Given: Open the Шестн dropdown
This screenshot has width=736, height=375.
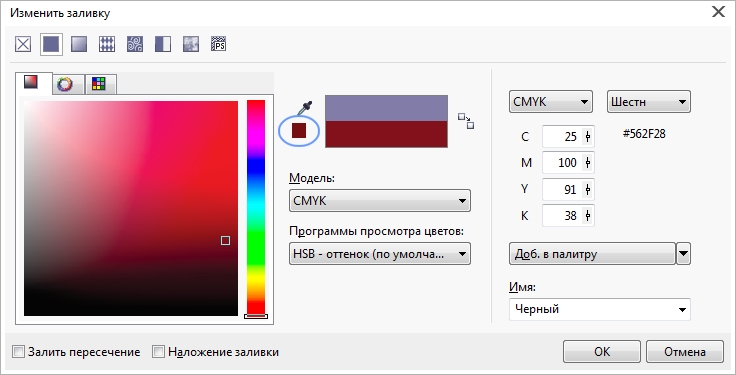Looking at the screenshot, I should [649, 102].
